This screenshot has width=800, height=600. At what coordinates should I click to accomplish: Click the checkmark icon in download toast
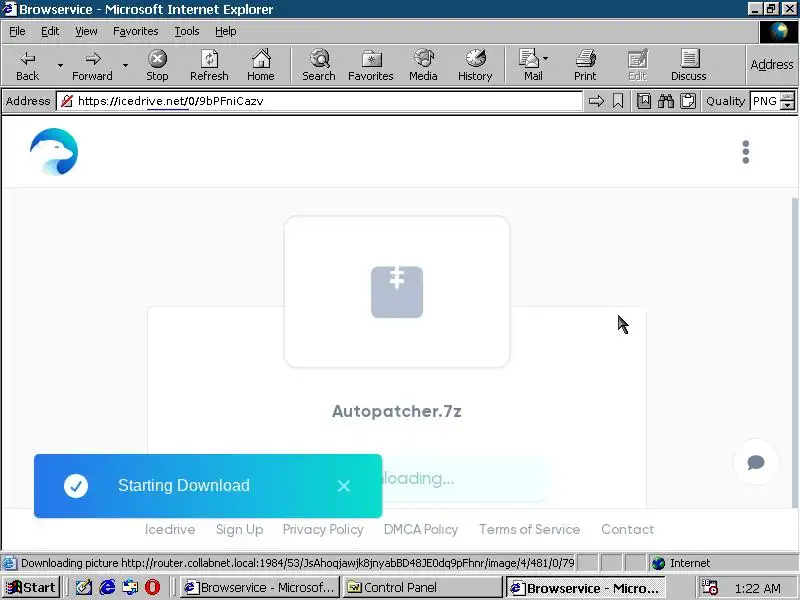(76, 486)
